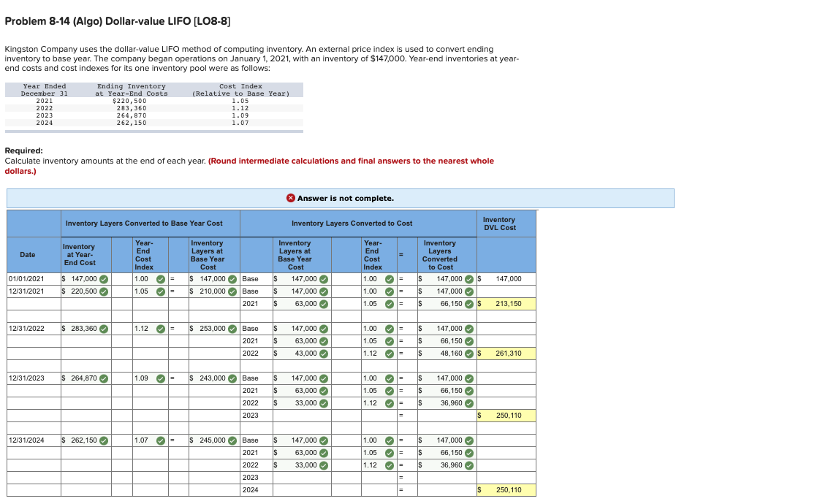Click 'Cost Index (Relative to Base Year)' header
Viewport: 820px width, 504px height.
(240, 90)
